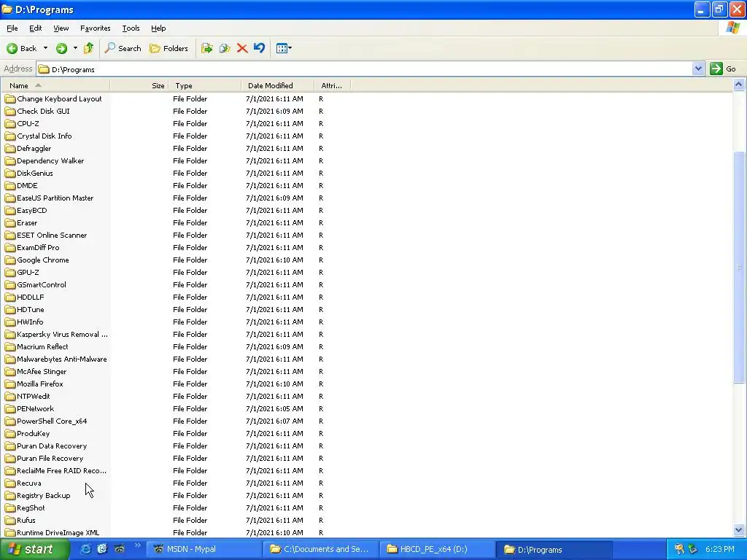Select the Crystal Disk Info folder icon
This screenshot has width=747, height=560.
(10, 136)
